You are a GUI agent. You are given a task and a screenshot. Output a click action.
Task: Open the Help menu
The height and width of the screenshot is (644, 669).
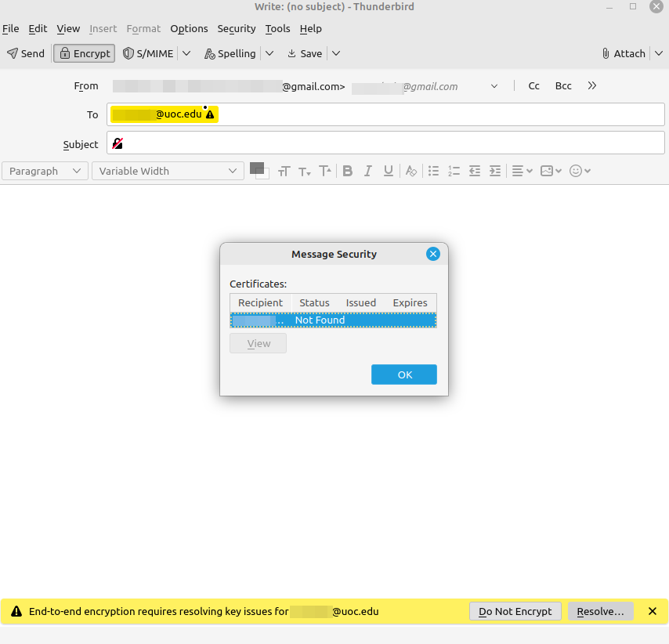pyautogui.click(x=310, y=28)
